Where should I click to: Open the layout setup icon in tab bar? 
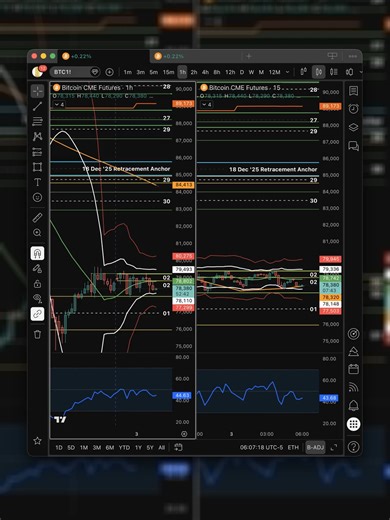tap(332, 56)
